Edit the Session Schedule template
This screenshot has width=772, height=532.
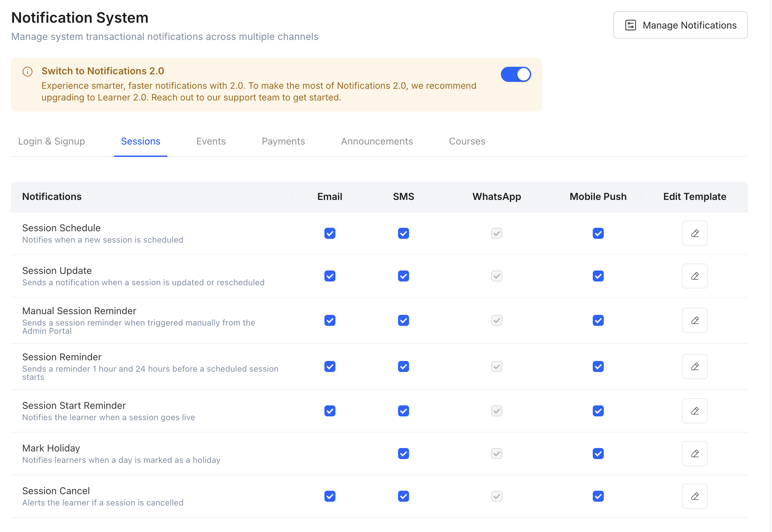pyautogui.click(x=695, y=233)
